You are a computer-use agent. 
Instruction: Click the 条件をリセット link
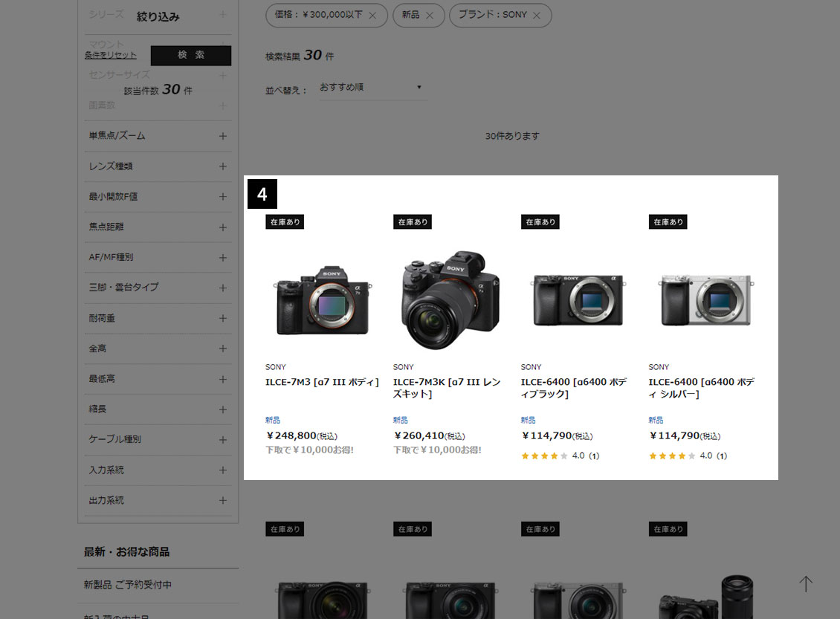110,55
